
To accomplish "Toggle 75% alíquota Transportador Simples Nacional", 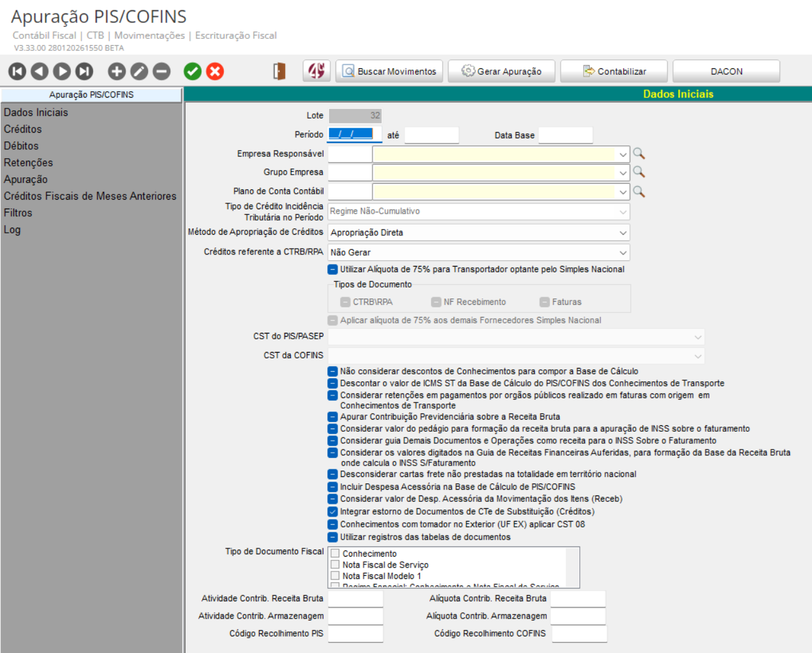I will 332,270.
